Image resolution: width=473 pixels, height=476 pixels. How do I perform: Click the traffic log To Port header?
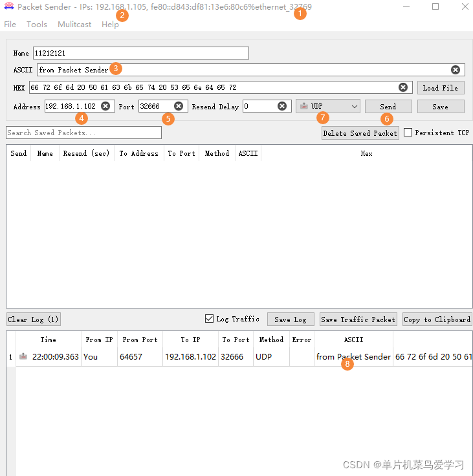tap(236, 340)
